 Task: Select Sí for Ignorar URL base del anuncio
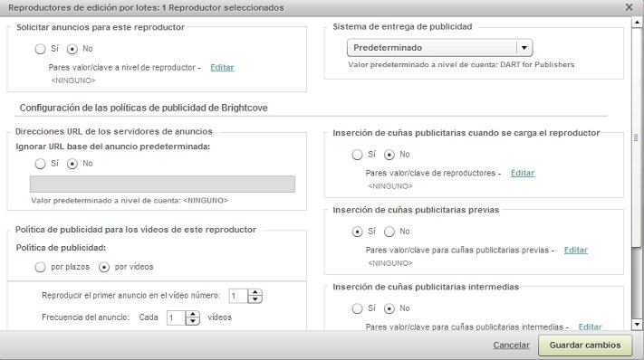(40, 164)
